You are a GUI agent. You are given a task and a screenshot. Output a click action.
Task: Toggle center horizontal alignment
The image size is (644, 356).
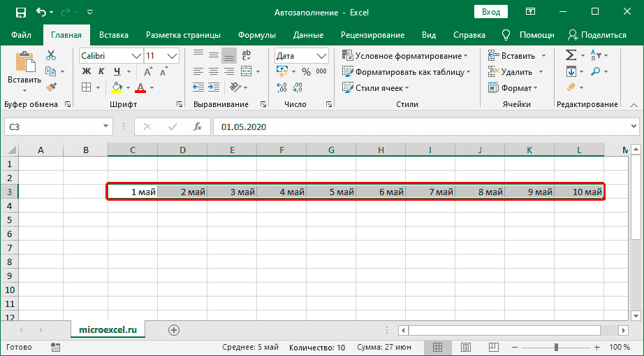[x=213, y=71]
